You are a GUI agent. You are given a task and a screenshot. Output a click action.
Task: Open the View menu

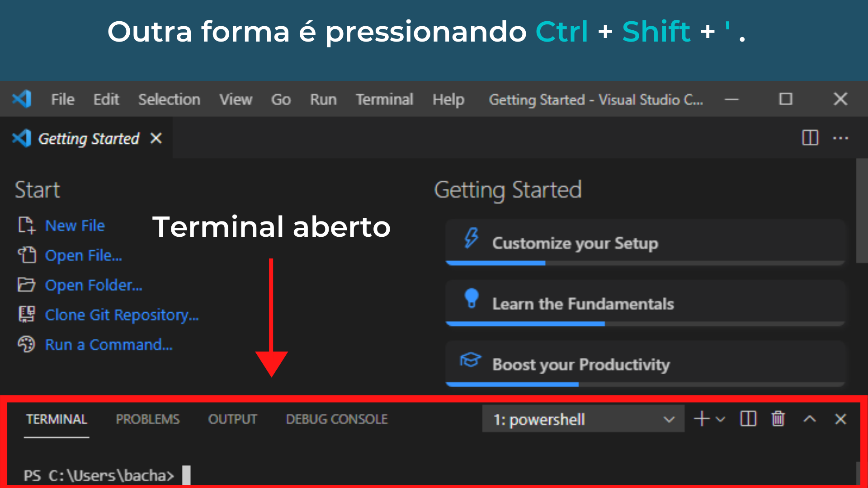236,99
